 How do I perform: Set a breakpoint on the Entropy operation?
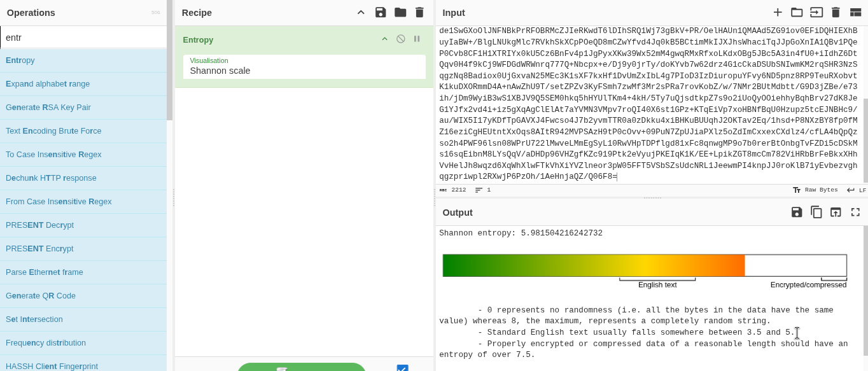417,39
